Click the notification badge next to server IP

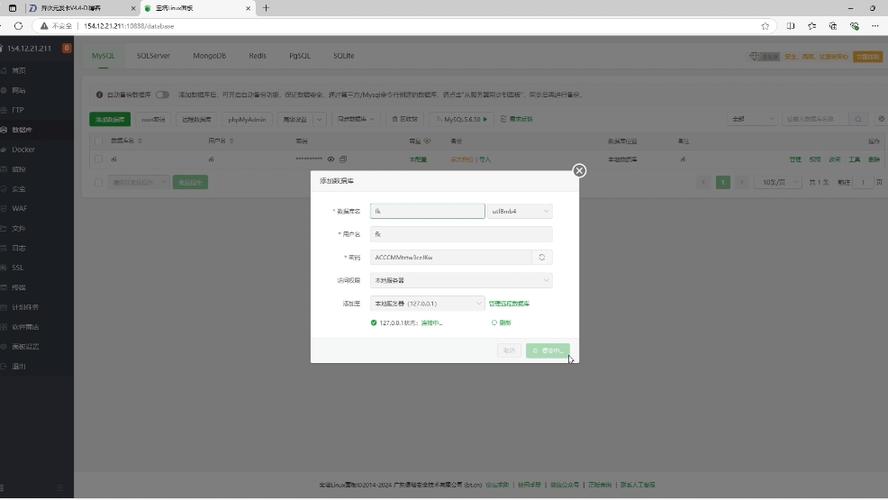[67, 48]
